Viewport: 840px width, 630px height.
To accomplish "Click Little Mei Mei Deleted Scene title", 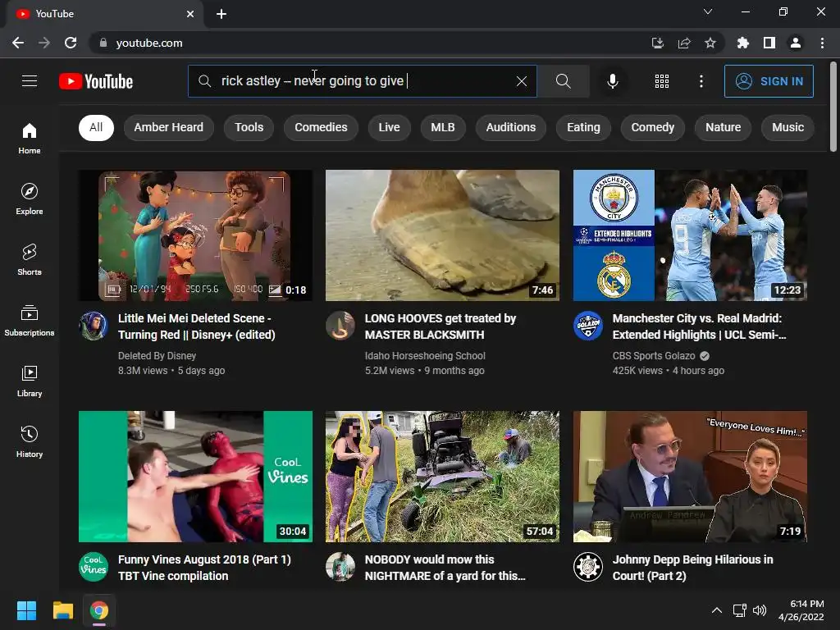I will click(197, 326).
